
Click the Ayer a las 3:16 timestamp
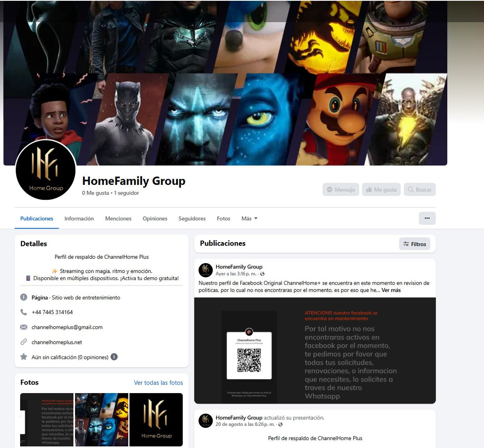click(236, 274)
